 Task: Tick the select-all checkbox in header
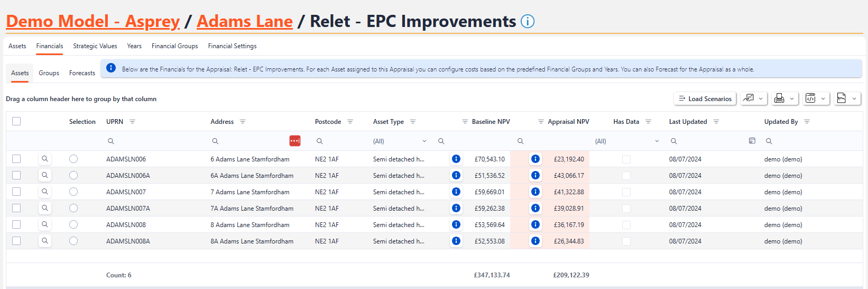[x=16, y=121]
